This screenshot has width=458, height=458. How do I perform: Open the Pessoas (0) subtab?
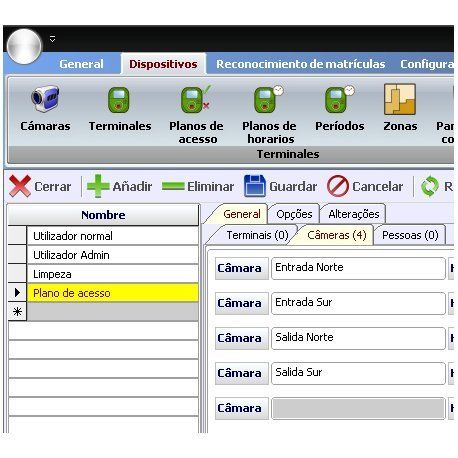pyautogui.click(x=410, y=235)
